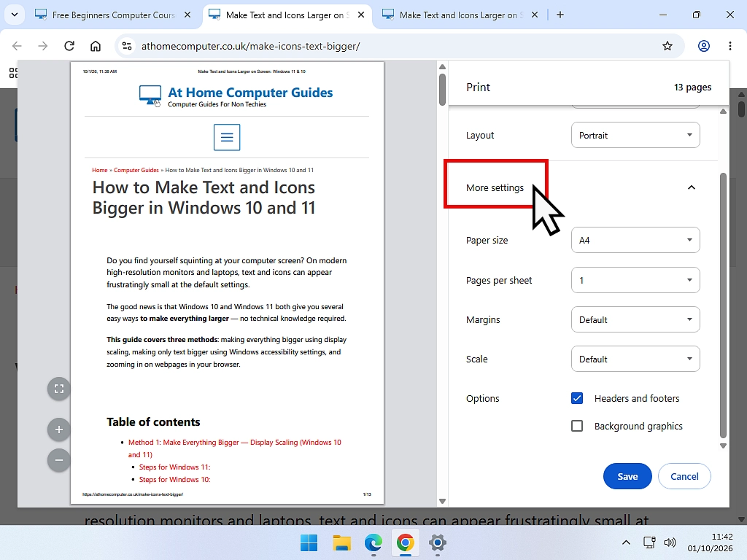Click the preview pane scroll up arrow
This screenshot has width=747, height=560.
coord(442,67)
